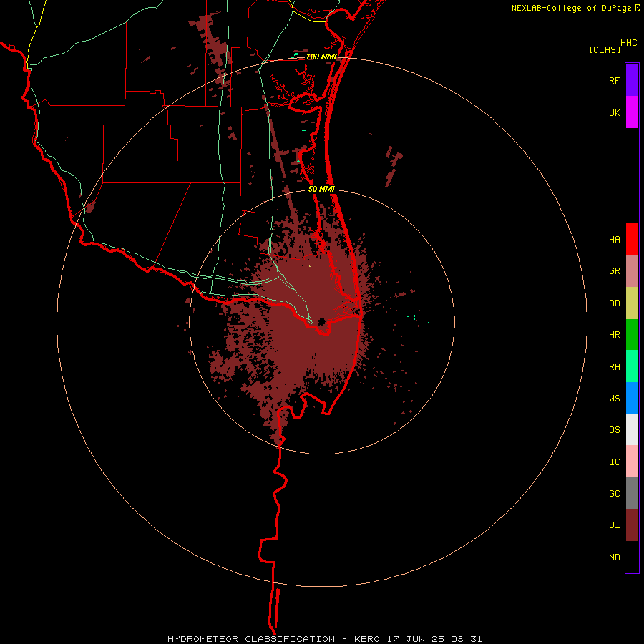Click the RF legend label
644x644 pixels.
pos(614,81)
